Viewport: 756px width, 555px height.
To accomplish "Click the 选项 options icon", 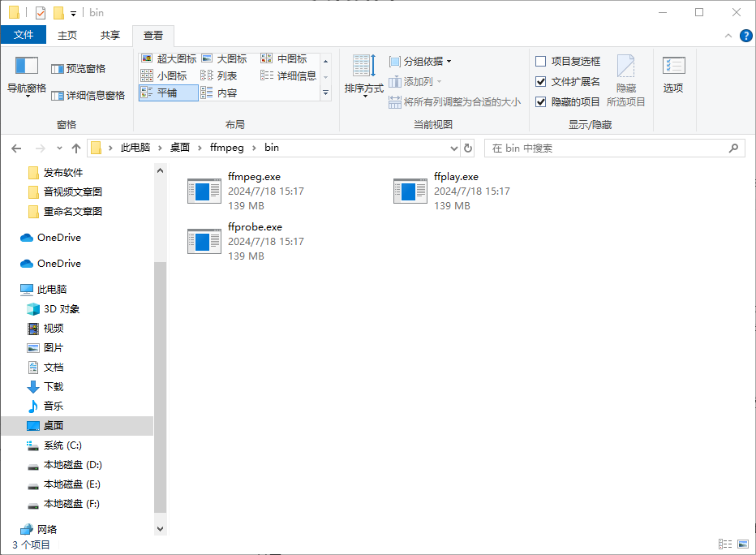I will [673, 73].
